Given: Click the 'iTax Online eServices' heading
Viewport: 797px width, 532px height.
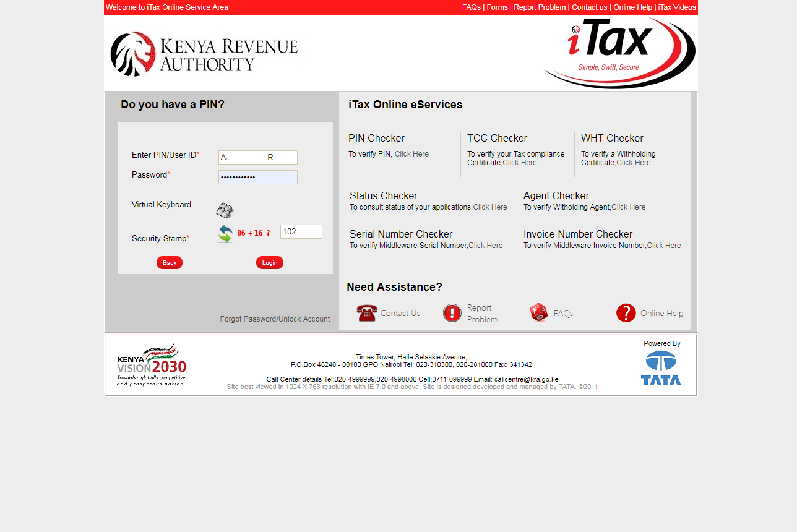Looking at the screenshot, I should pos(405,105).
